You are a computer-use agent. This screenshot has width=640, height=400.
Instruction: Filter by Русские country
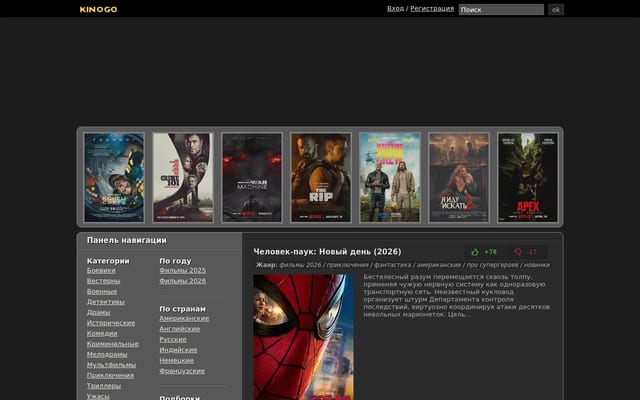[x=173, y=340]
